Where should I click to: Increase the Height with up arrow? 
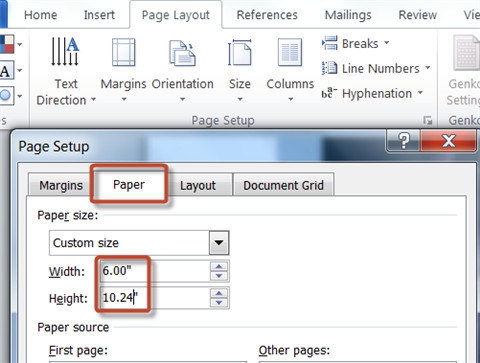tap(219, 293)
